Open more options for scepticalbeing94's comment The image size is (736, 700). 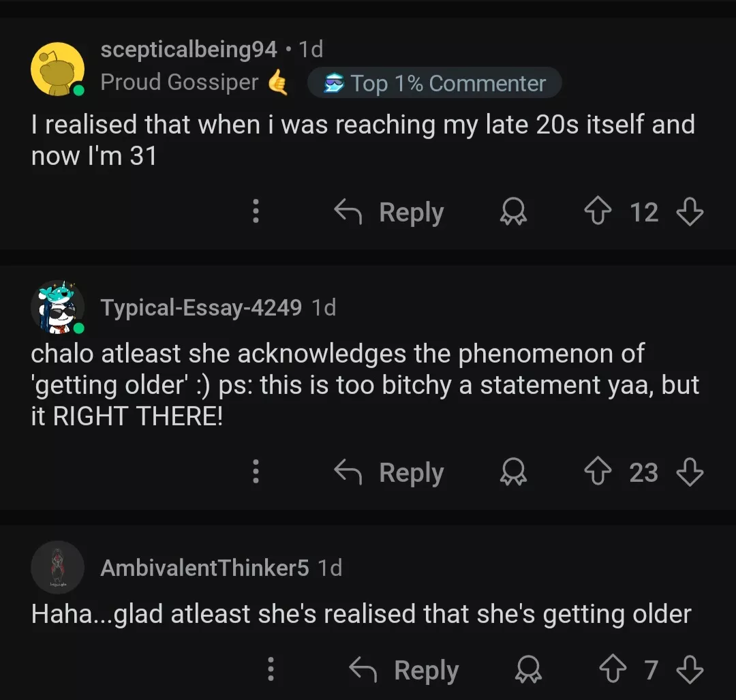click(256, 212)
